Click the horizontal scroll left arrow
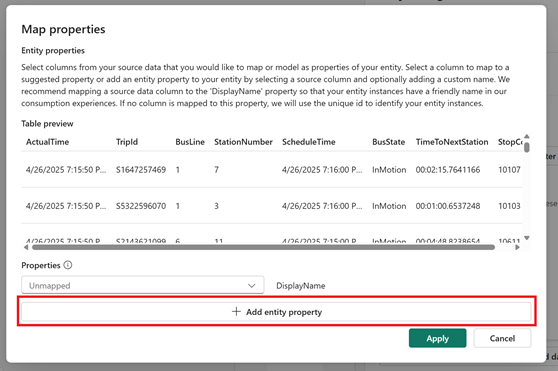 26,247
